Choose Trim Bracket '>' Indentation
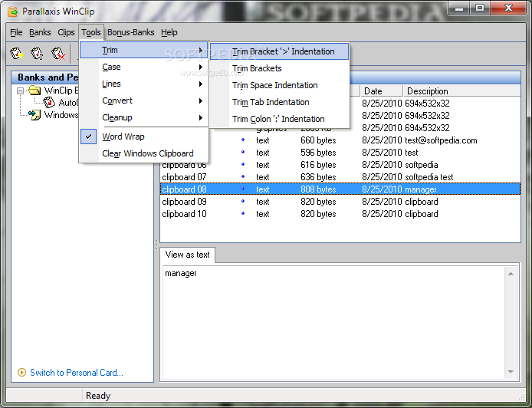Image resolution: width=532 pixels, height=408 pixels. tap(279, 51)
